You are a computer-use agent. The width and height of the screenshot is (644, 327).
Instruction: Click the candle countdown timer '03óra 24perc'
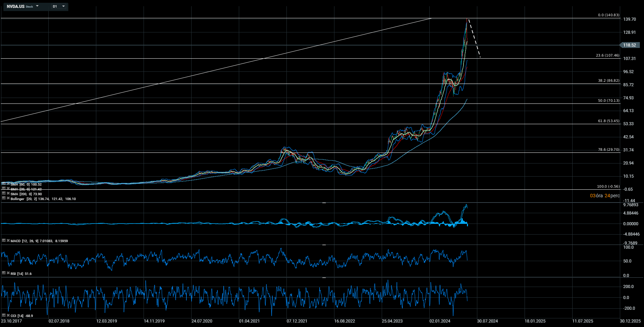[x=605, y=196]
